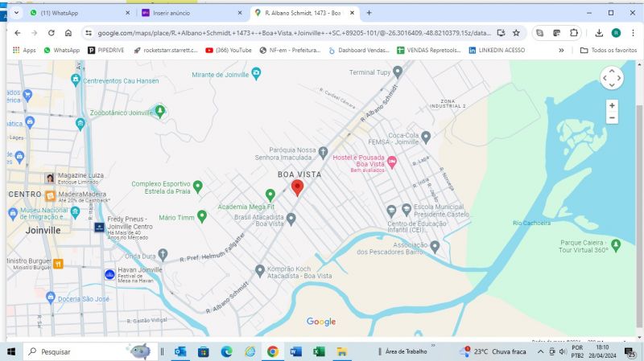Expand the hidden bookmarks chevron
644x361 pixels.
point(561,50)
